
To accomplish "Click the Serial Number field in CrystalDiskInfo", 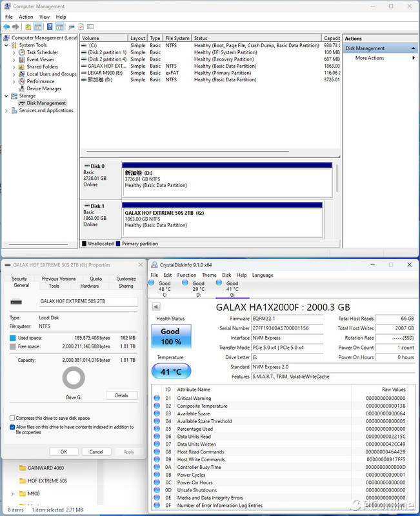I will (287, 328).
